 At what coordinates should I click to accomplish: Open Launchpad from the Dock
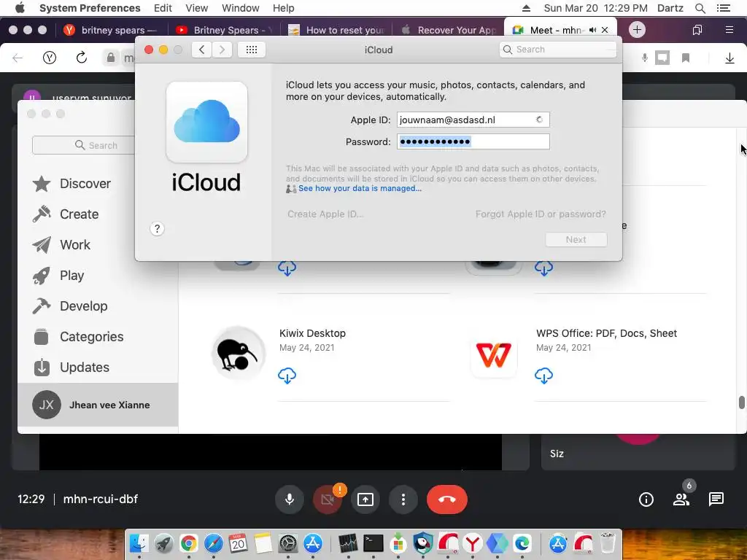point(164,543)
